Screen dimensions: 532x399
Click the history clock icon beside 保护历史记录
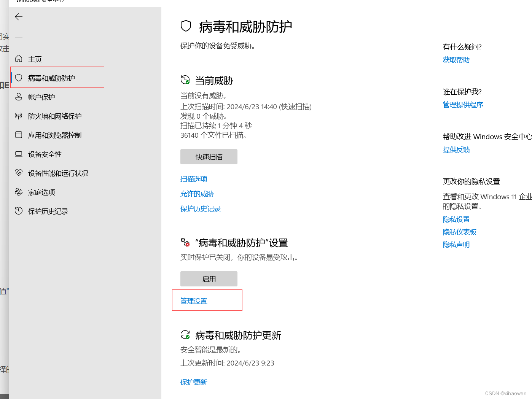click(x=19, y=211)
